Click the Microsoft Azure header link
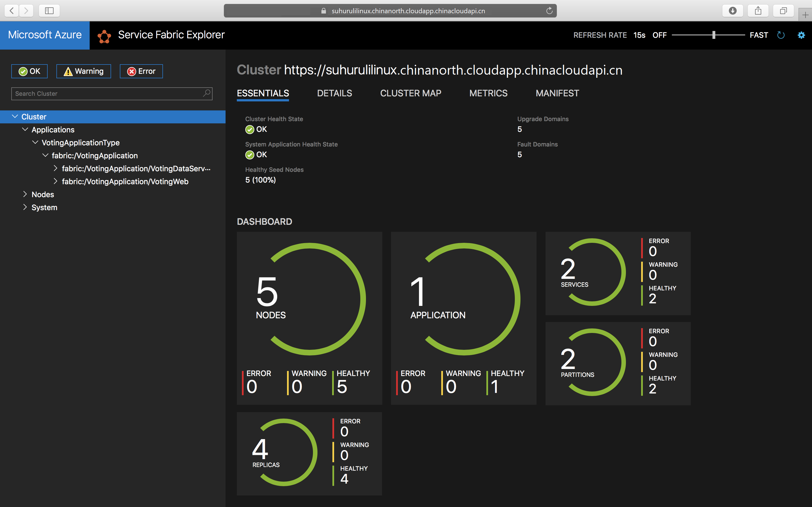The height and width of the screenshot is (507, 812). coord(45,35)
